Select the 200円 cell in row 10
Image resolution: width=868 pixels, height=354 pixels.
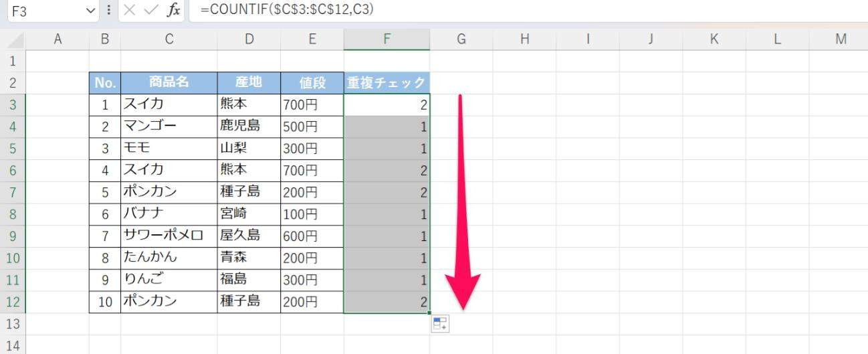[x=312, y=258]
